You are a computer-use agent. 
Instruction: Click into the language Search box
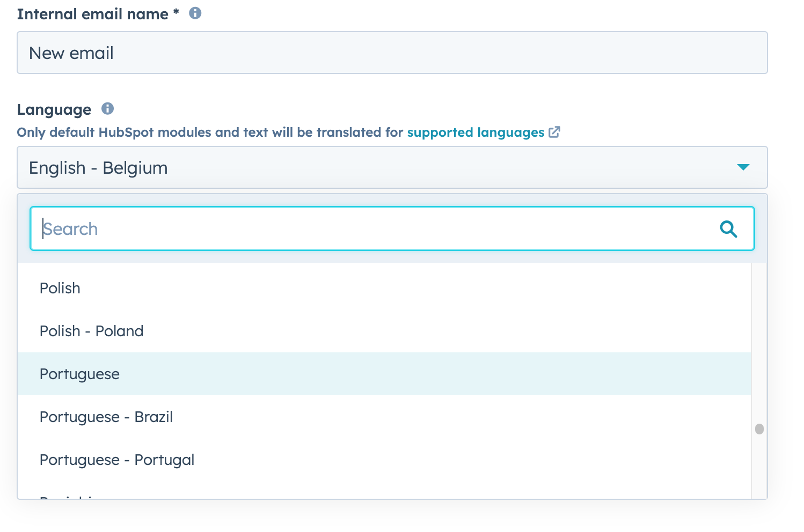(376, 229)
